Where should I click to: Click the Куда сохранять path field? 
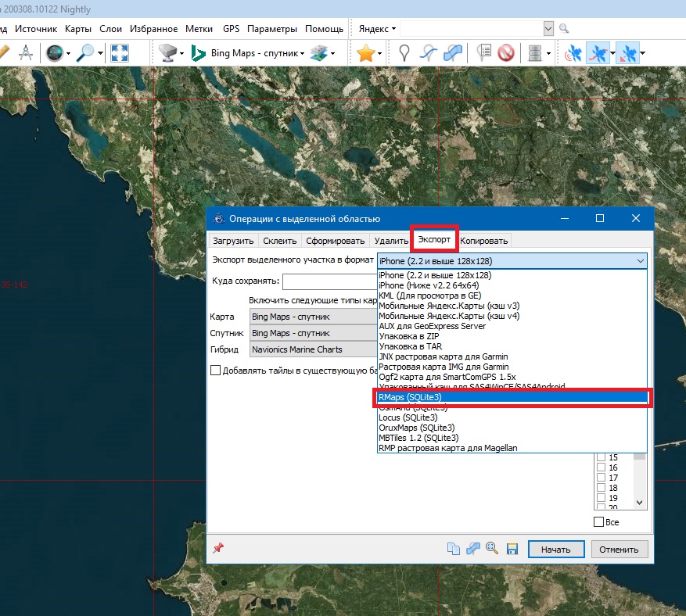pos(329,281)
